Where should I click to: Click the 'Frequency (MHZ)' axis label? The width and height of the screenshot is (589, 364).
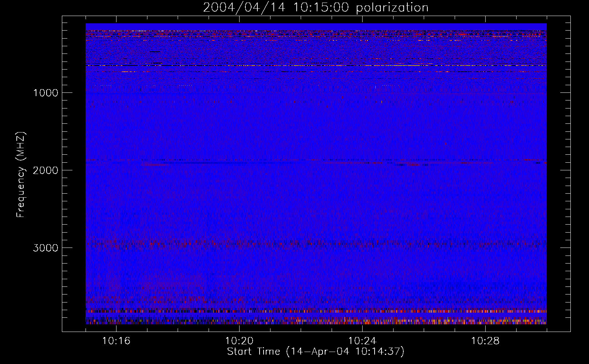[21, 175]
